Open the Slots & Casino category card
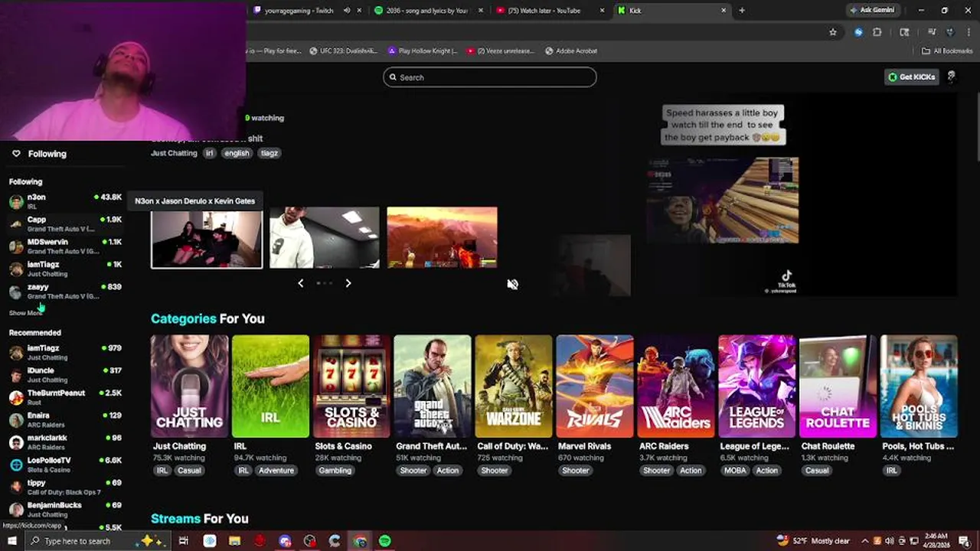The width and height of the screenshot is (980, 551). coord(351,386)
